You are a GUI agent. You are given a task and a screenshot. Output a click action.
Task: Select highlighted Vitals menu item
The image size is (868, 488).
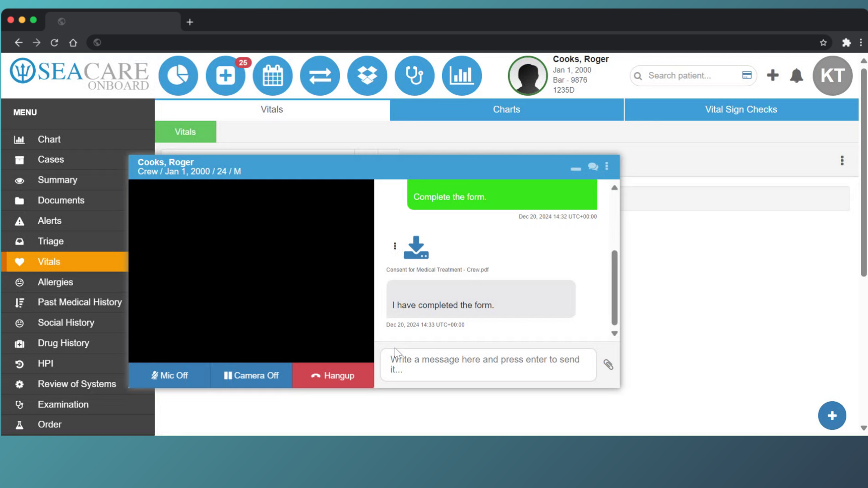(x=65, y=262)
